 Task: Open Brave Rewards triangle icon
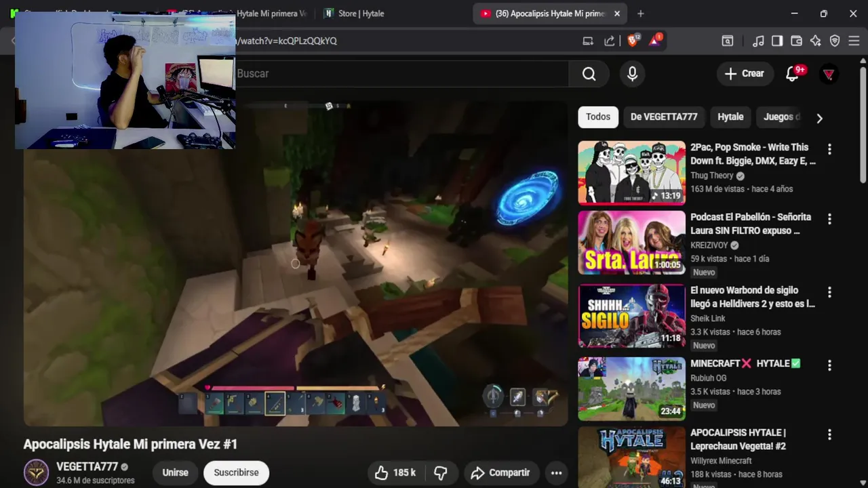pyautogui.click(x=654, y=41)
